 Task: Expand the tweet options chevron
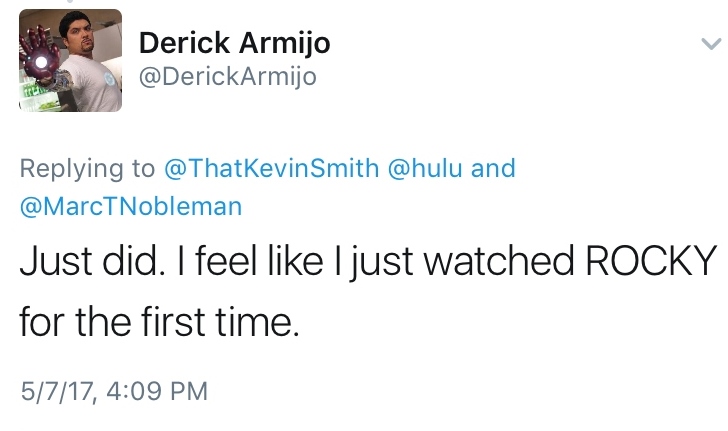(709, 44)
